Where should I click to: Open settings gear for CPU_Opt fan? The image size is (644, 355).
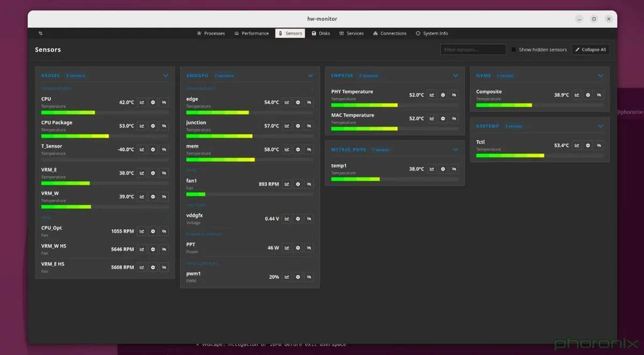(x=153, y=231)
